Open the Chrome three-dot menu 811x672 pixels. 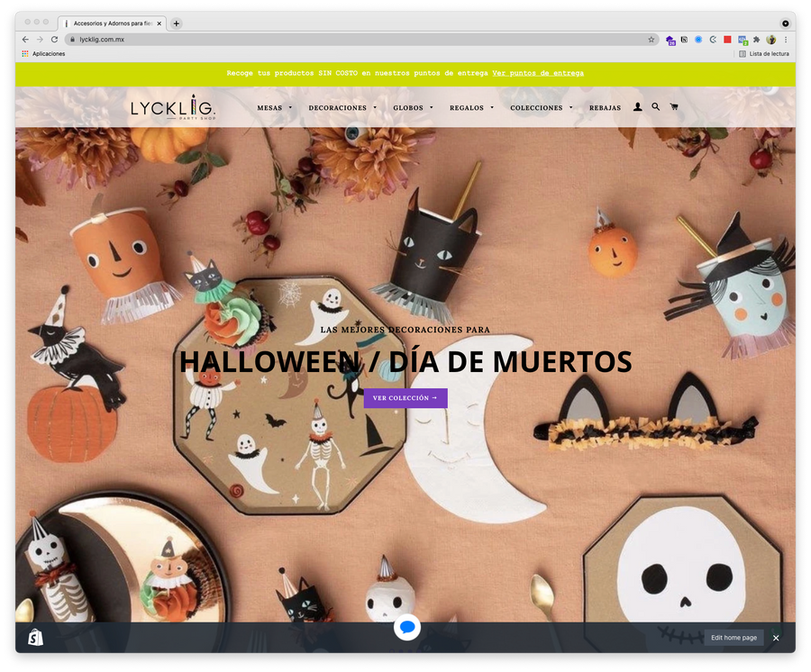786,40
